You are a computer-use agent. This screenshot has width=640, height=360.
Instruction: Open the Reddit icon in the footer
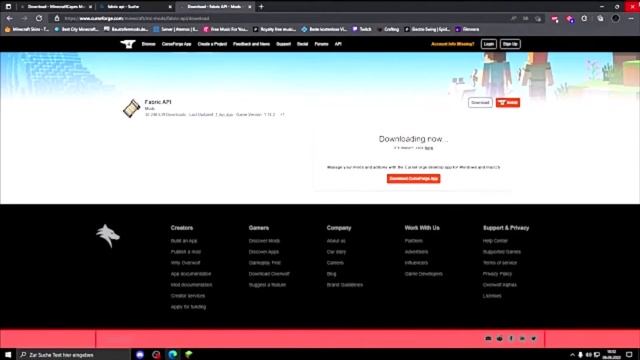500,338
